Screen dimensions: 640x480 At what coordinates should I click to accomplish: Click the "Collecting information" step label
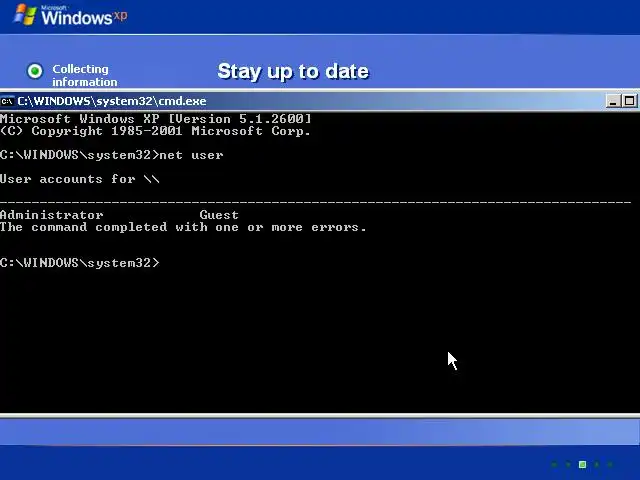(84, 76)
